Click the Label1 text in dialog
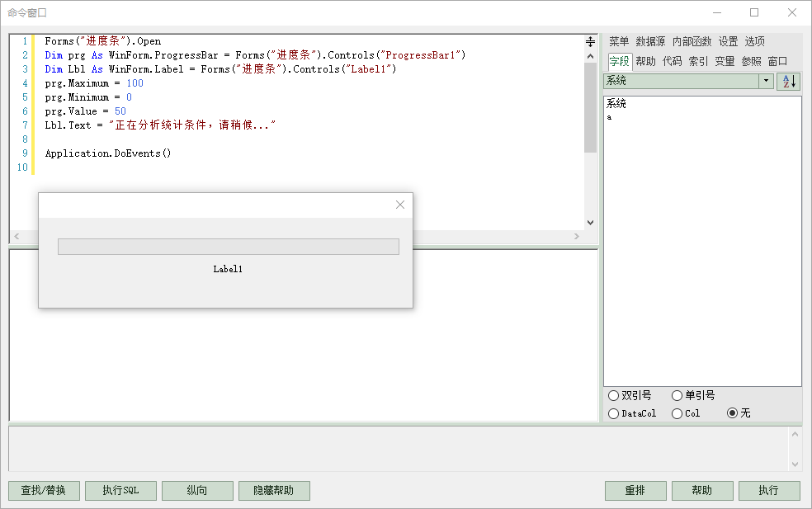 (x=228, y=269)
